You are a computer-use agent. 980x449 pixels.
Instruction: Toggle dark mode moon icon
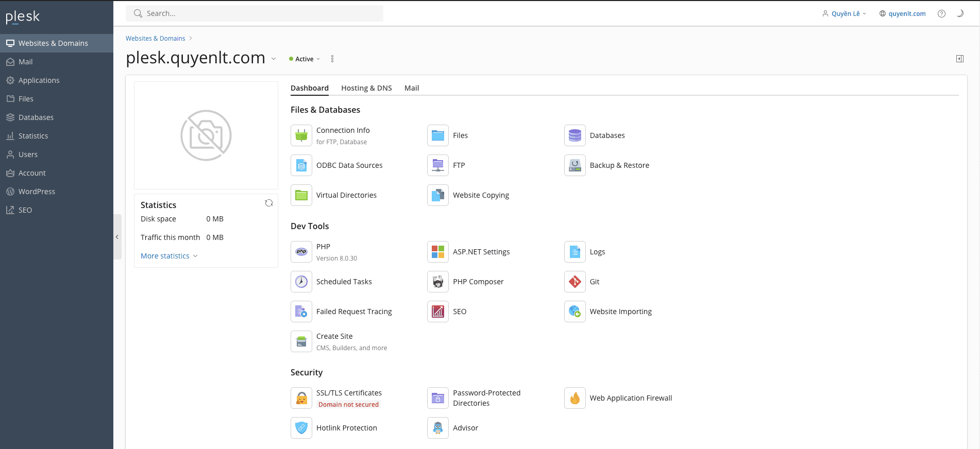coord(960,14)
